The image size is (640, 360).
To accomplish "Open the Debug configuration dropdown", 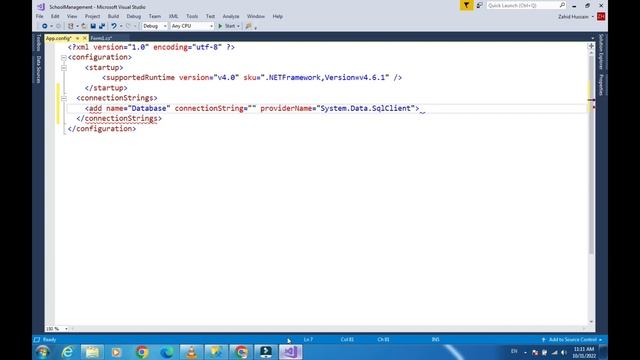I will tap(155, 26).
